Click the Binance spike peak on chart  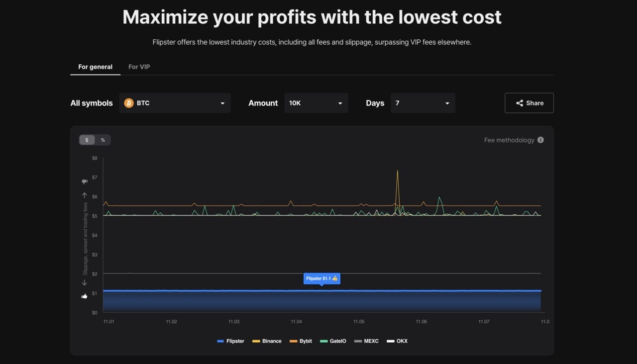coord(397,171)
